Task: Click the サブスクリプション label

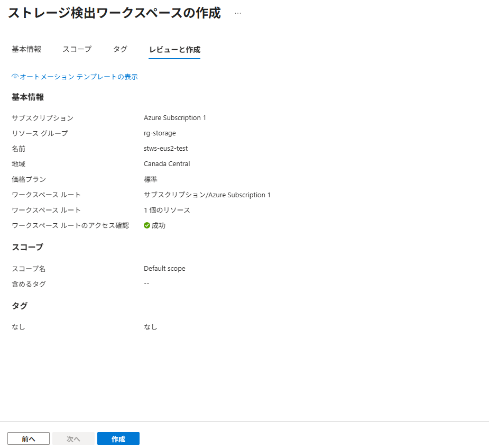Action: [x=43, y=118]
